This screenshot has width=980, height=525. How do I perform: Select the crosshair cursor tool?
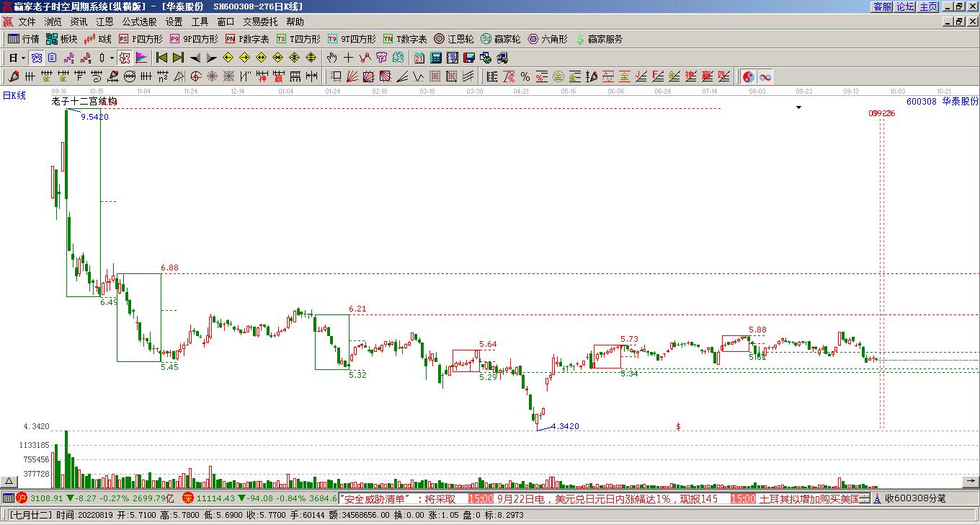click(348, 58)
